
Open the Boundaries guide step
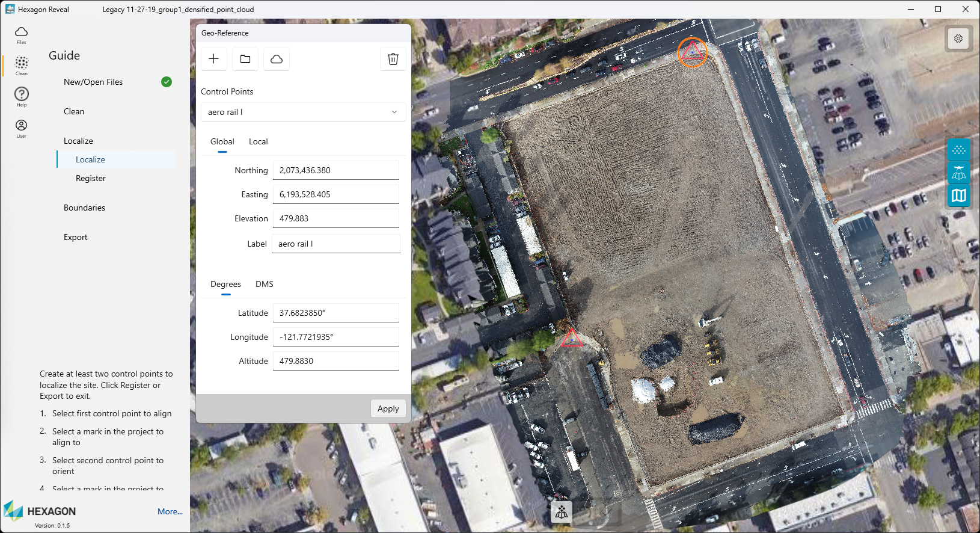pyautogui.click(x=84, y=208)
